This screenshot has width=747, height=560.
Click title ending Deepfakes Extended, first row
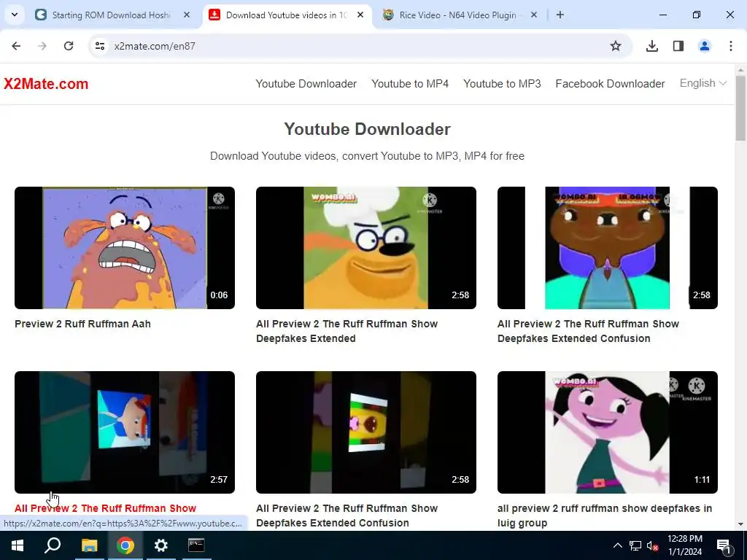(347, 331)
